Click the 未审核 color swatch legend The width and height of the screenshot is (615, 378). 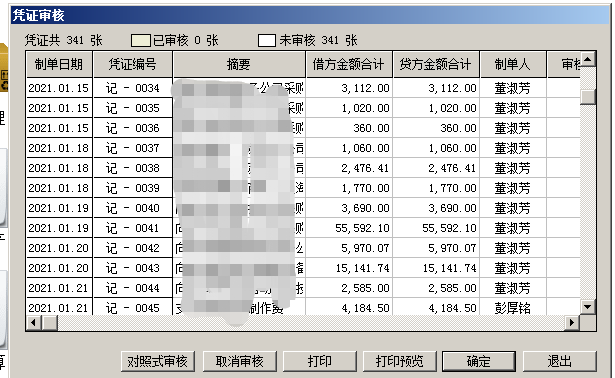267,40
